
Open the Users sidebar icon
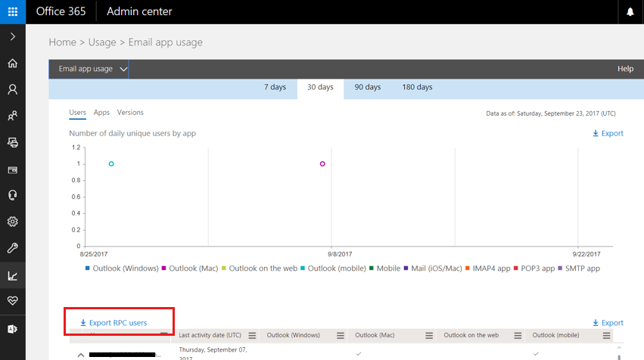coord(13,89)
